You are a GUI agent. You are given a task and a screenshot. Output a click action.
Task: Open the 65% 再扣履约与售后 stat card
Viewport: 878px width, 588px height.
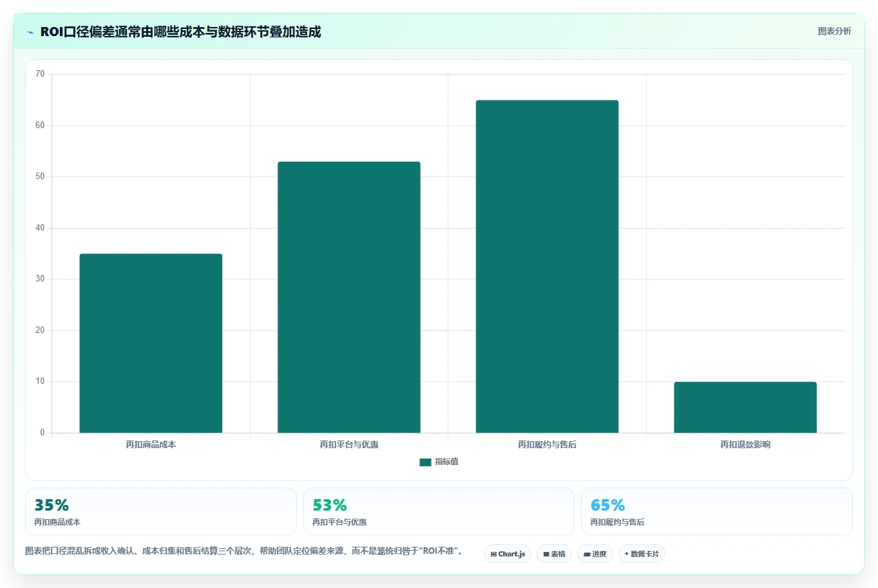[x=717, y=511]
